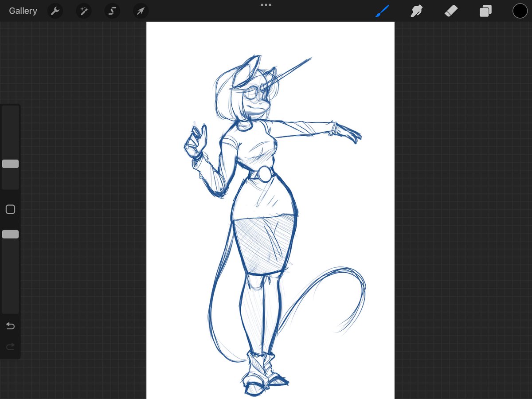Select the Brush tool

(x=382, y=11)
